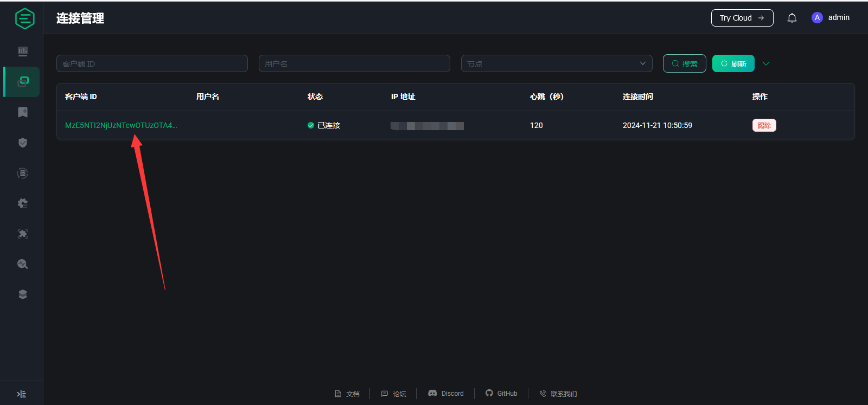868x405 pixels.
Task: Click the 心跳 (秒) column header
Action: [547, 97]
